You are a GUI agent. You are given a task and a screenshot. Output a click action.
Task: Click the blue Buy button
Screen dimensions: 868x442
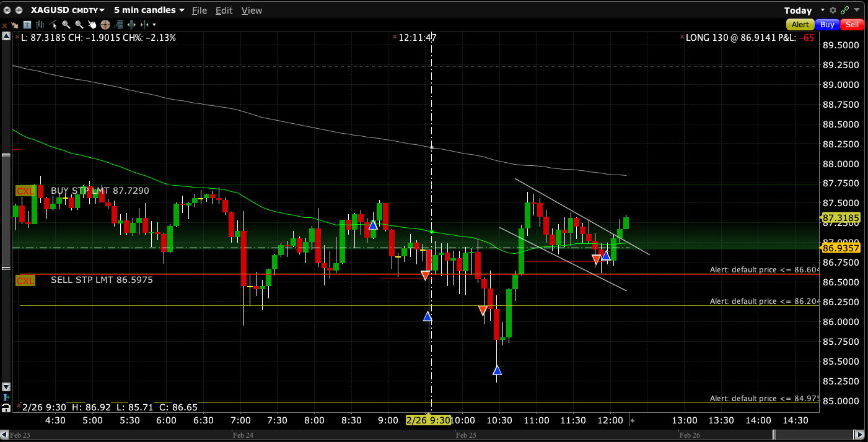click(826, 25)
